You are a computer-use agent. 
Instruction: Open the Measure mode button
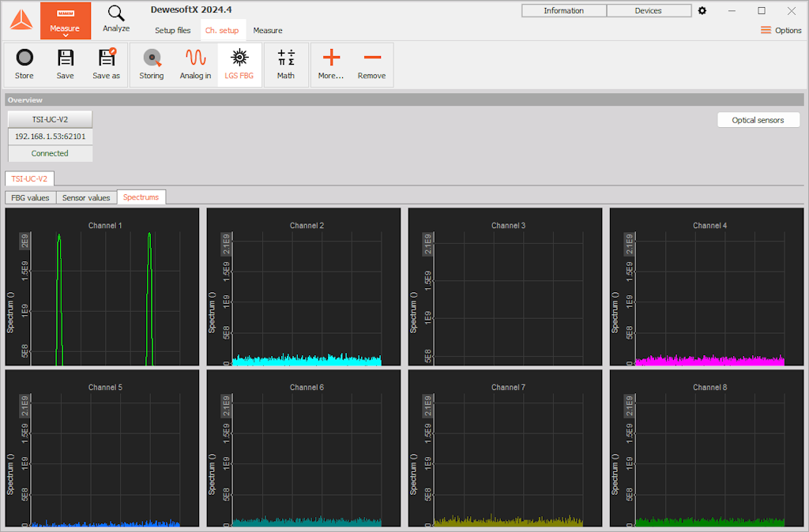[x=65, y=21]
